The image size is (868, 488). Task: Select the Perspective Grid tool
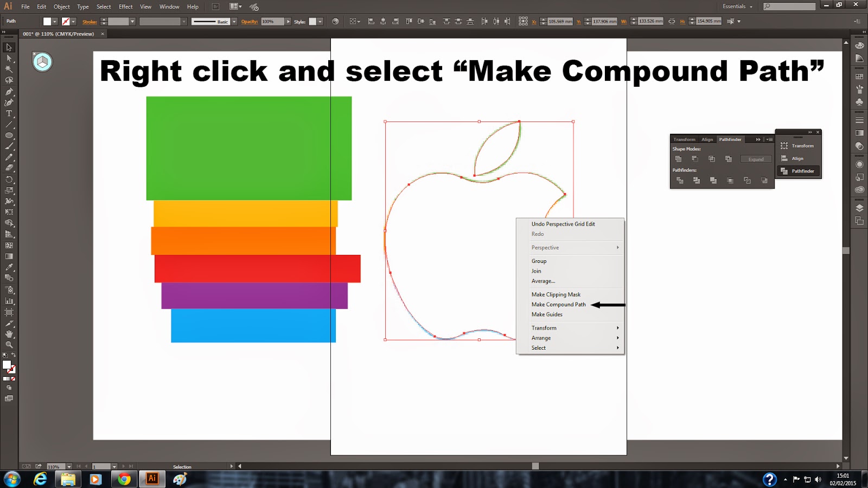pos(9,234)
